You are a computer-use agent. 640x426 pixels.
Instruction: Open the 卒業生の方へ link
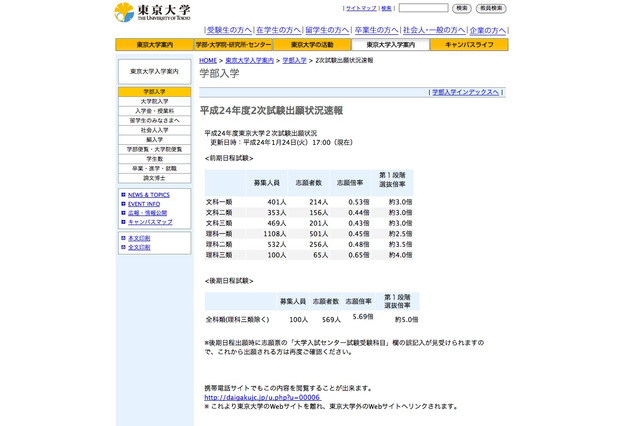tap(376, 30)
